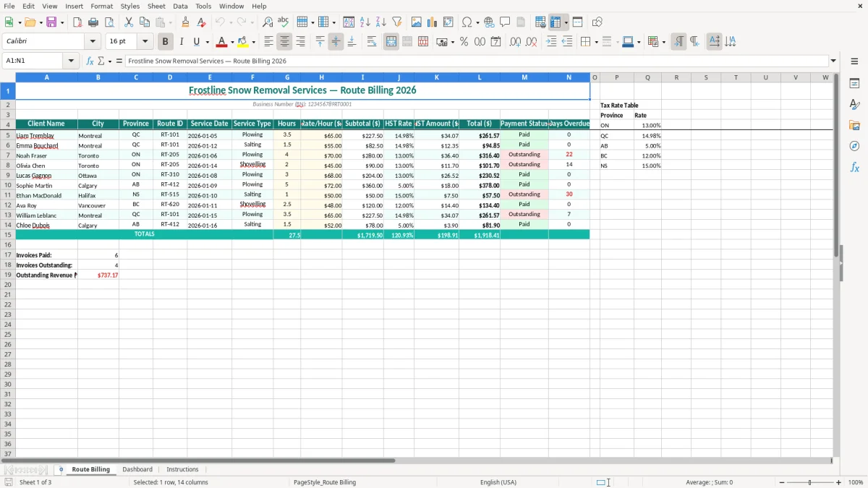Open the Borders dropdown arrow

tap(595, 42)
